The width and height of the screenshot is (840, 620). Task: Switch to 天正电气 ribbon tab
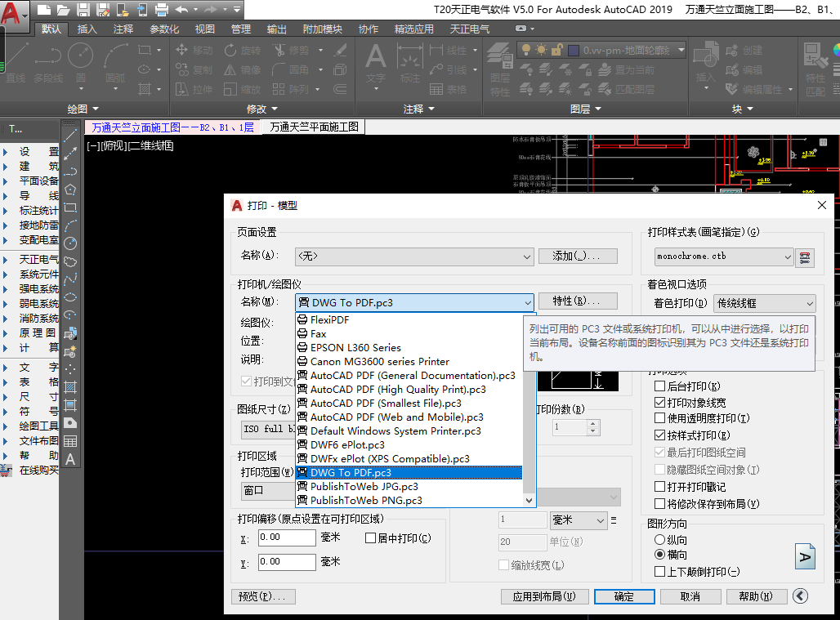[469, 29]
